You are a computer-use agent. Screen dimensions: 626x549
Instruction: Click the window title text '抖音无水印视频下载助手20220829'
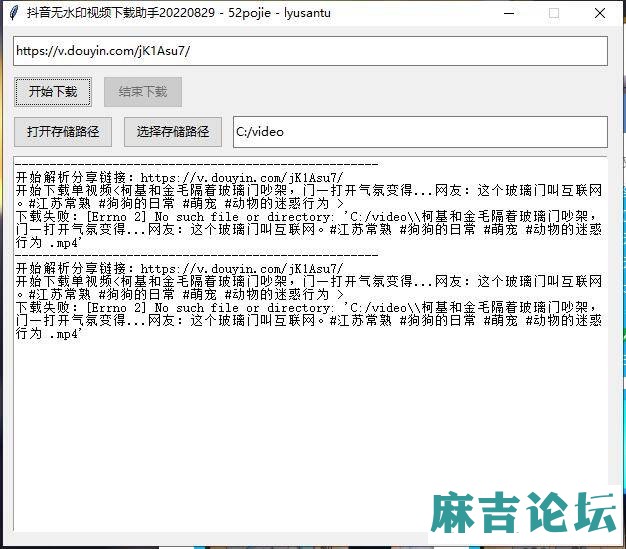click(x=121, y=13)
